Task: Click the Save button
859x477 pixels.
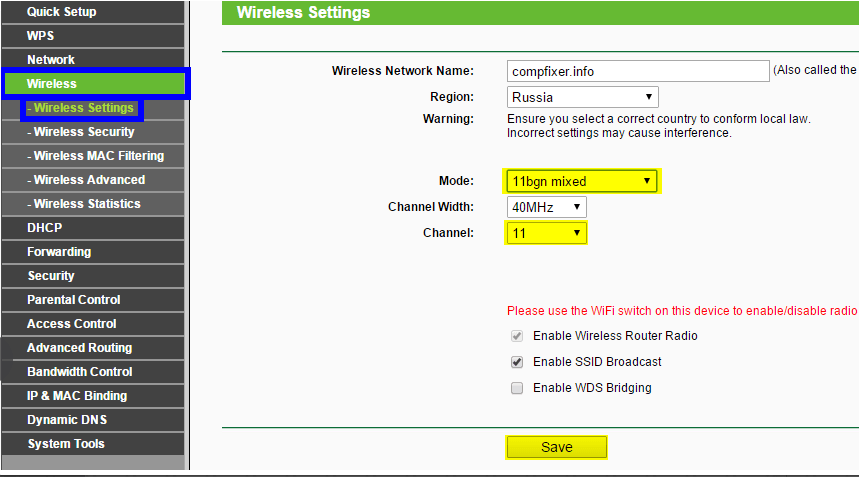Action: (556, 447)
